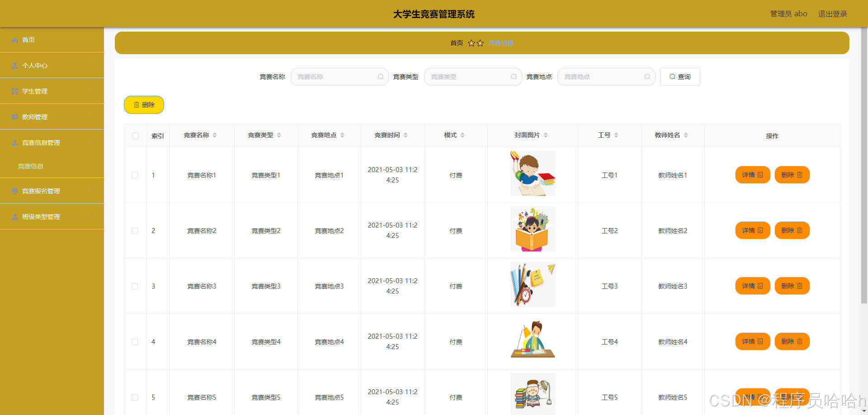The width and height of the screenshot is (868, 415).
Task: Click the 查询 search button
Action: point(680,77)
